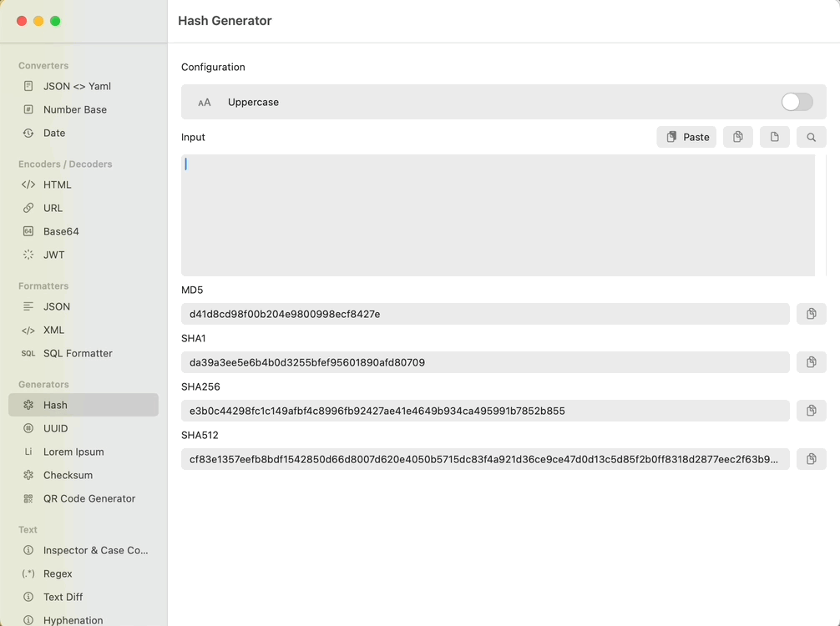Click the 'Converters' section header
This screenshot has width=840, height=626.
click(x=43, y=65)
